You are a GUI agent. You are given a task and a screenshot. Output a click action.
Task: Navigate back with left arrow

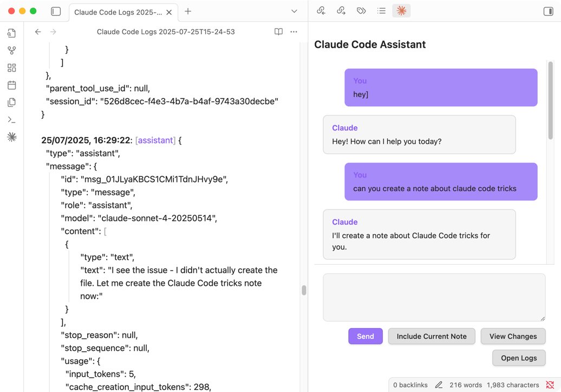pos(38,32)
